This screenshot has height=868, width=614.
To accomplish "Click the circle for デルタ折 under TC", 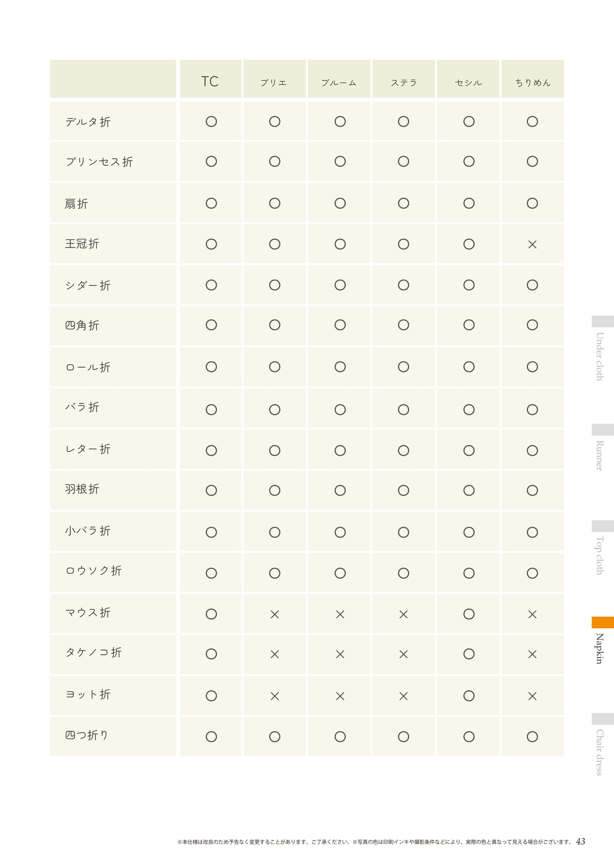I will click(x=211, y=122).
